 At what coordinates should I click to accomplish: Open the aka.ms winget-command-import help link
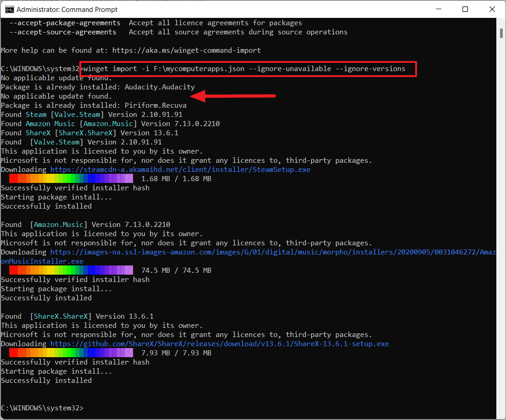(x=186, y=50)
